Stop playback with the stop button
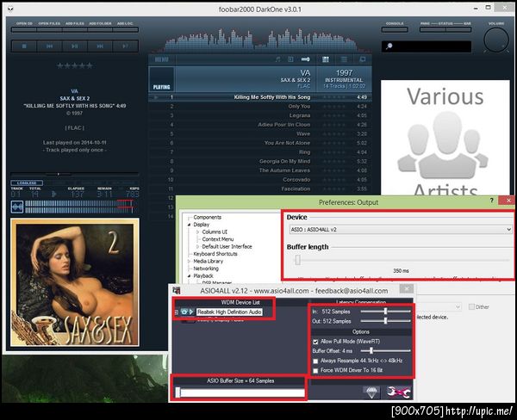The height and width of the screenshot is (420, 517). pos(24,46)
